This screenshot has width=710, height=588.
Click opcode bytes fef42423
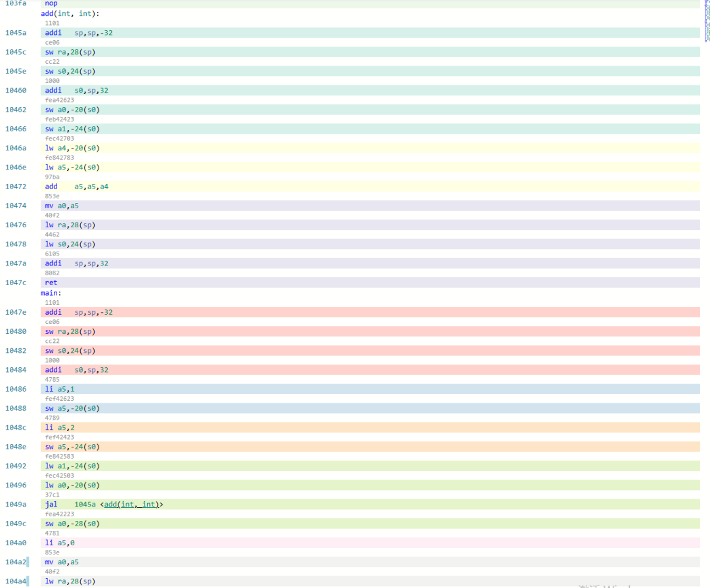pos(59,438)
